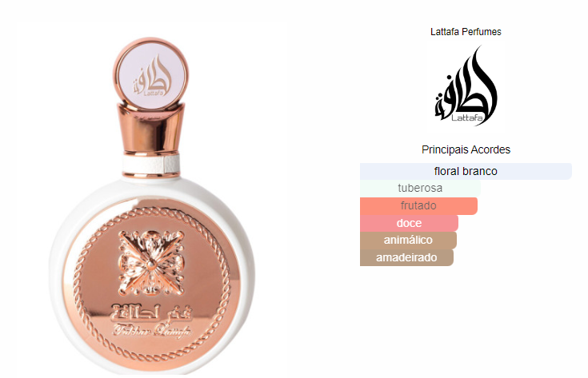Click the Lattafa wordmark beneath the black logo
This screenshot has height=378, width=588.
[467, 118]
